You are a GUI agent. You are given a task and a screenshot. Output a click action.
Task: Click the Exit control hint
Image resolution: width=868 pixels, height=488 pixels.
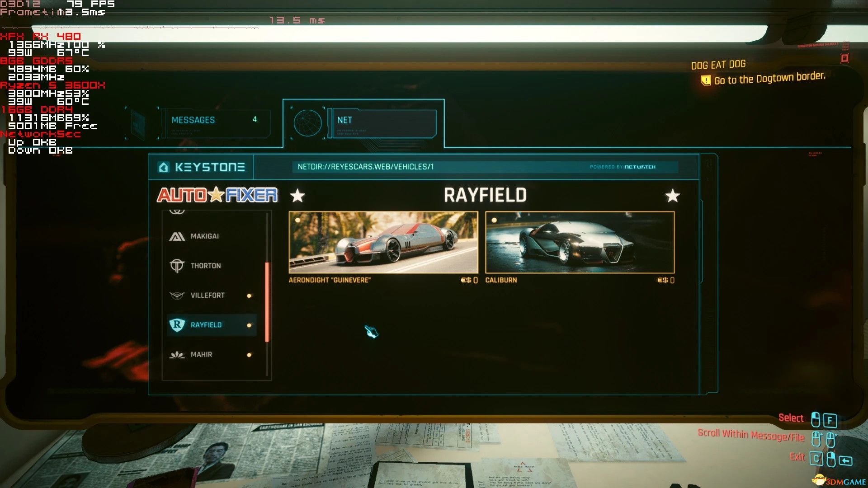[x=797, y=457]
